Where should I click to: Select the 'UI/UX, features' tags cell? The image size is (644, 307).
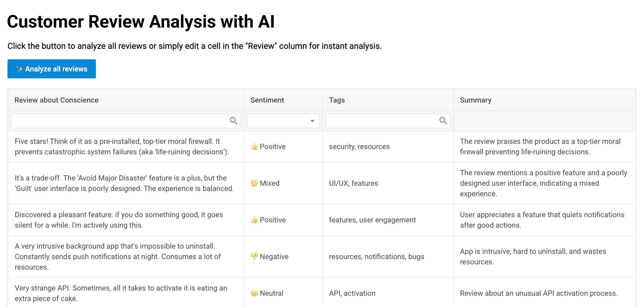353,183
